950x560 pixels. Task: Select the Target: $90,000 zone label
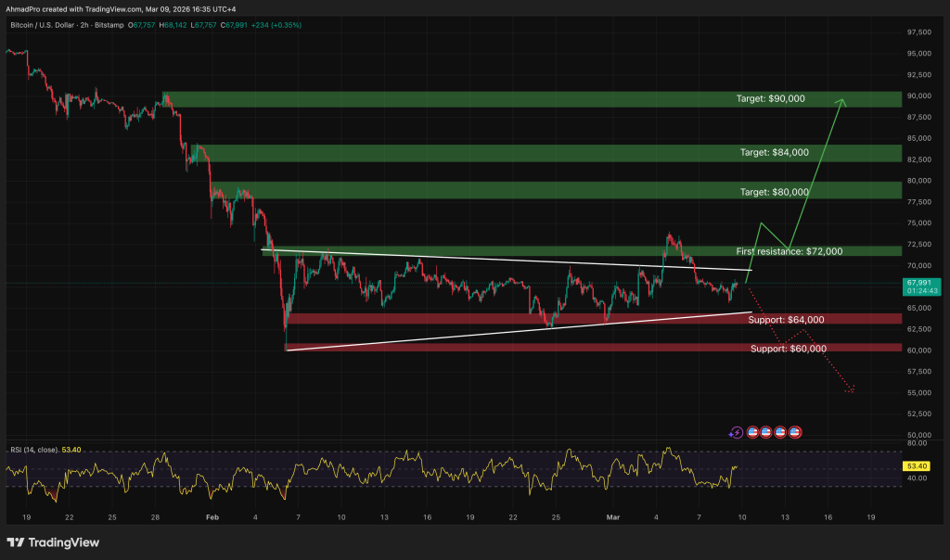[x=771, y=97]
